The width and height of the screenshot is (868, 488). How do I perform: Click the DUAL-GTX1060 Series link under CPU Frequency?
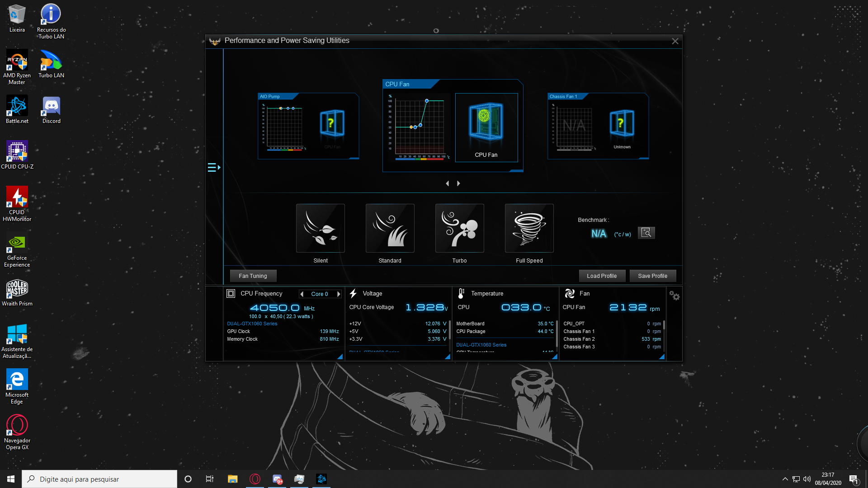click(252, 324)
